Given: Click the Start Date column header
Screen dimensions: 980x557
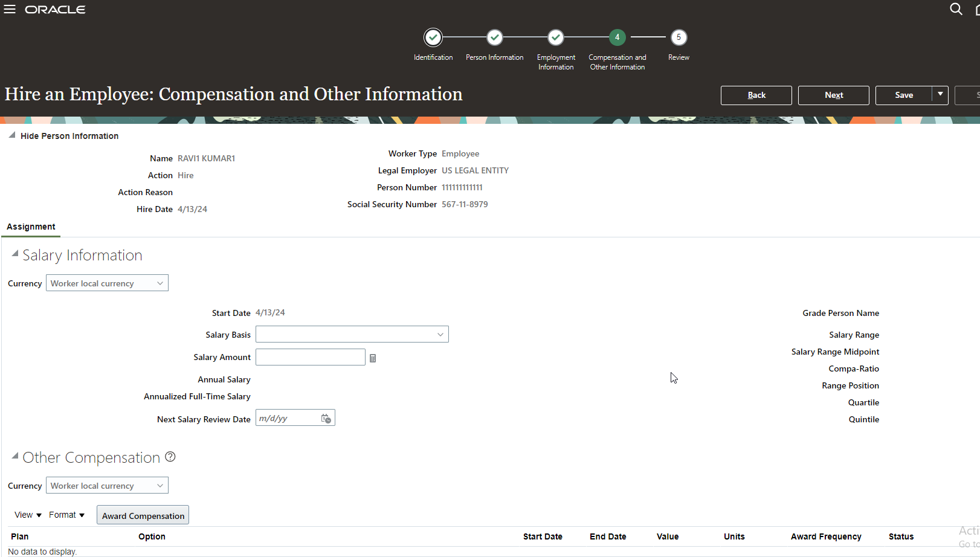Looking at the screenshot, I should coord(543,536).
